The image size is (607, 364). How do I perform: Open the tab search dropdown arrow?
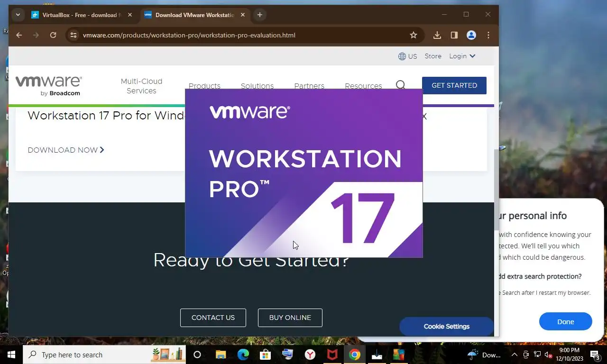click(18, 15)
